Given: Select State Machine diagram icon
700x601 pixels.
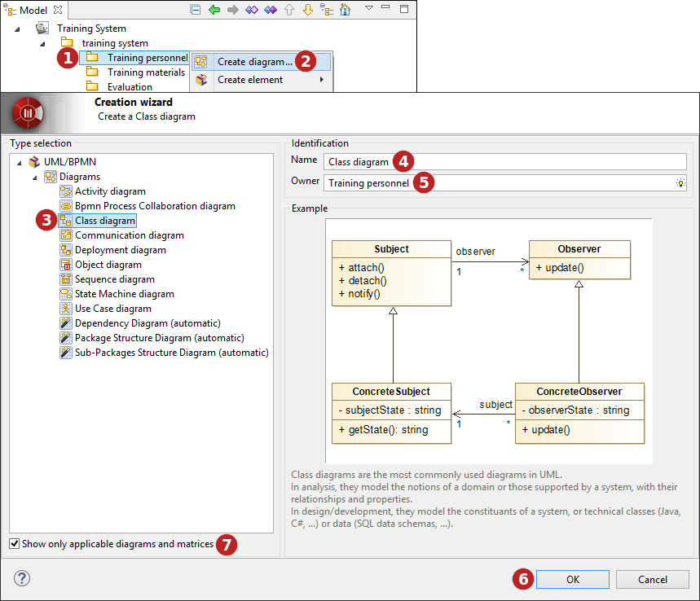Looking at the screenshot, I should pos(66,294).
